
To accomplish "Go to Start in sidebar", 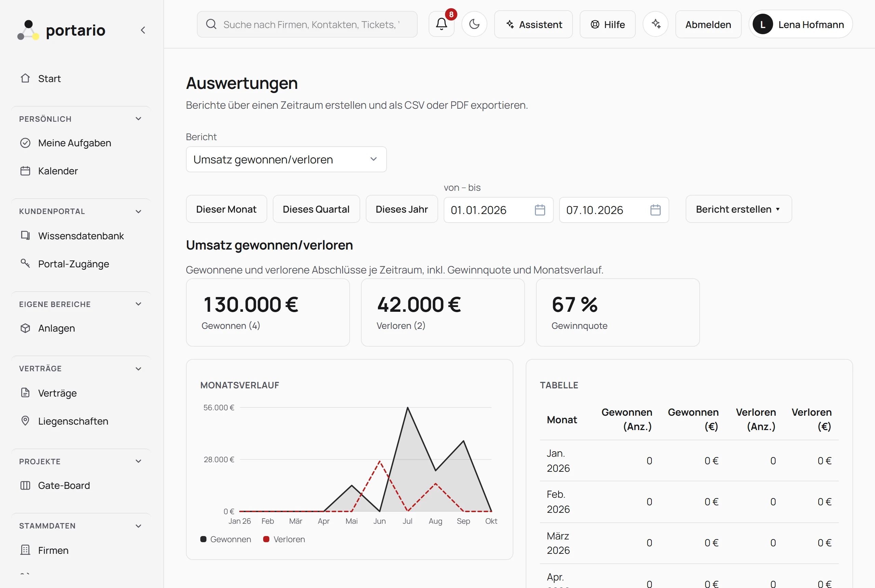I will [x=81, y=78].
